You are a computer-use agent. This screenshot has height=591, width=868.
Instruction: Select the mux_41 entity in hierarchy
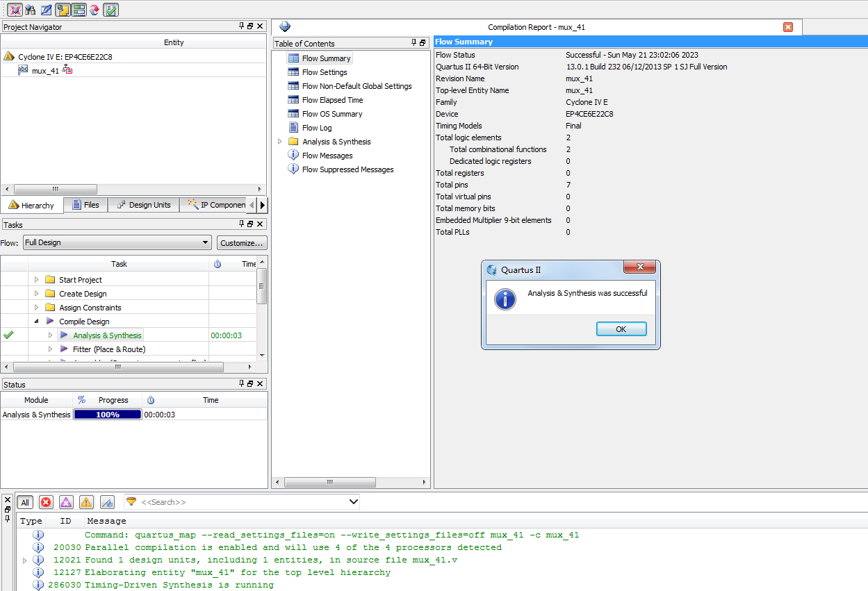tap(45, 70)
